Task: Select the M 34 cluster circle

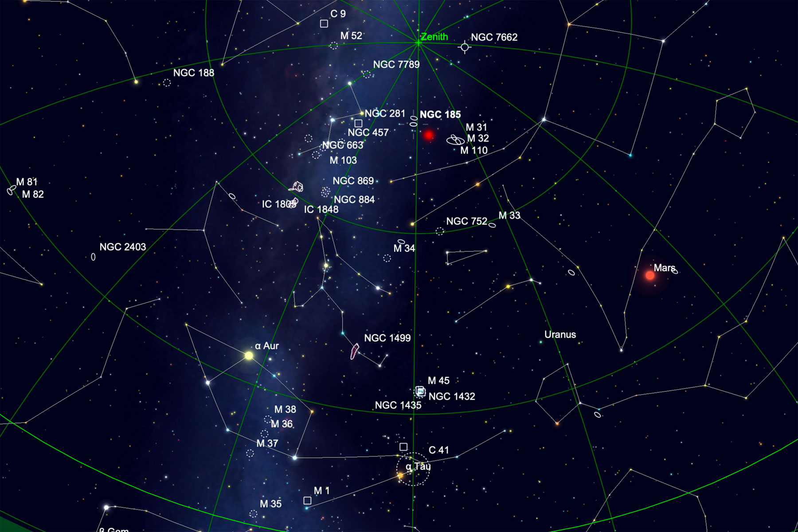Action: tap(387, 258)
